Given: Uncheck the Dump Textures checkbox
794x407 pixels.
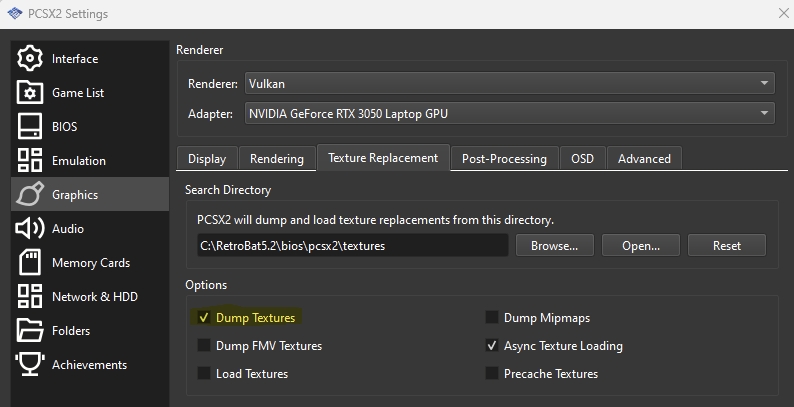Looking at the screenshot, I should 204,318.
